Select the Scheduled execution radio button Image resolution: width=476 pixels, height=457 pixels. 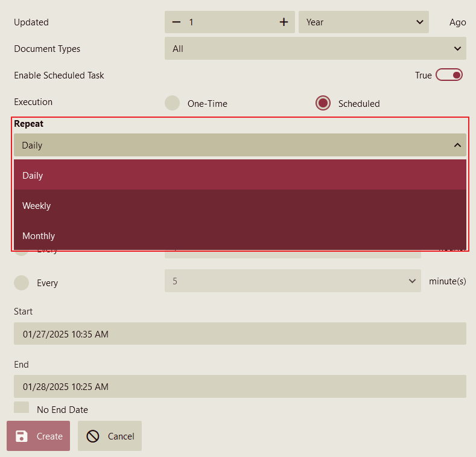point(323,103)
